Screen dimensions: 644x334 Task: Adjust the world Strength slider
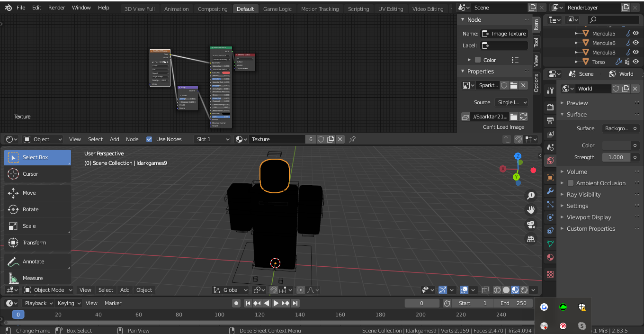pyautogui.click(x=616, y=157)
